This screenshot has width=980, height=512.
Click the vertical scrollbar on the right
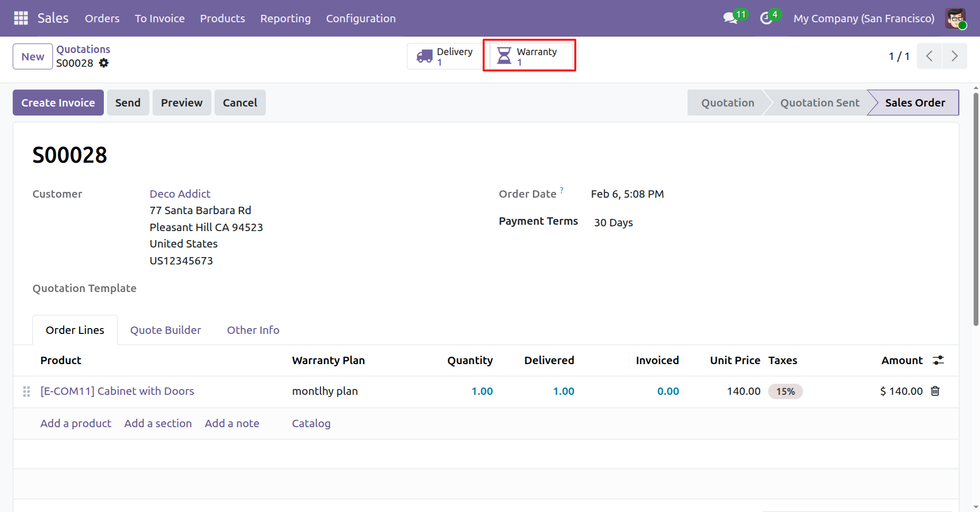coord(976,212)
